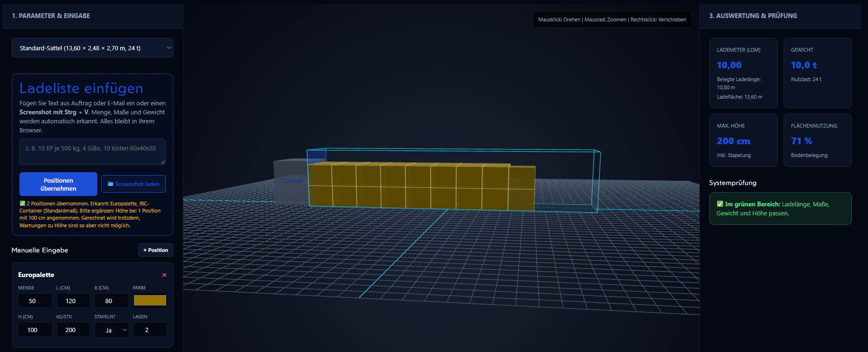The width and height of the screenshot is (868, 352).
Task: Open the Standard-Sattel trailer type dropdown
Action: pos(93,48)
